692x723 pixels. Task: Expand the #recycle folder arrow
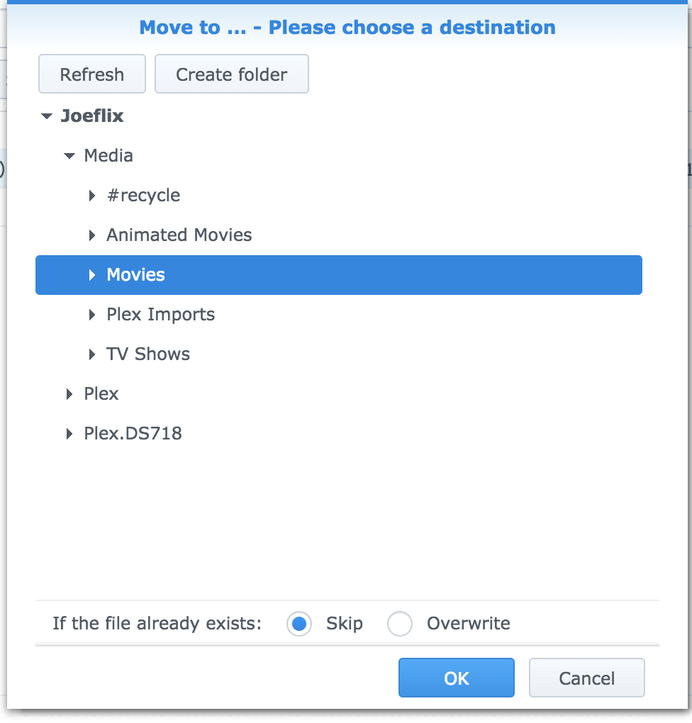point(92,196)
